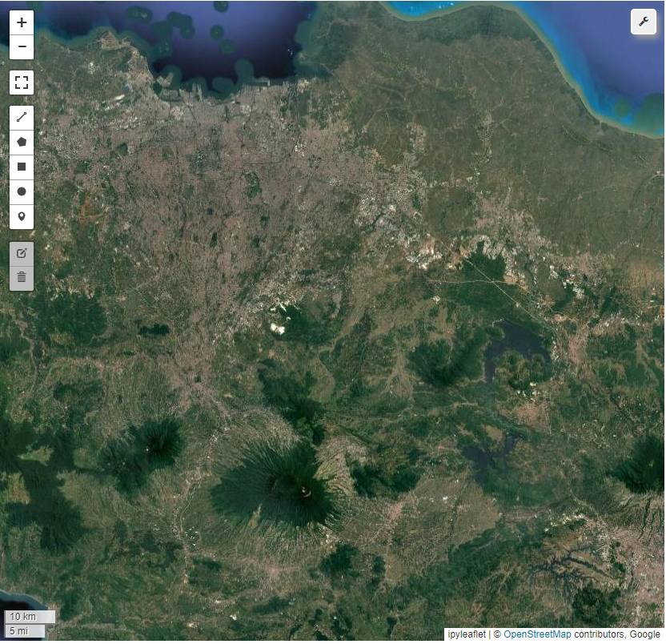This screenshot has height=644, width=666.
Task: Enter fullscreen map view
Action: tap(22, 83)
